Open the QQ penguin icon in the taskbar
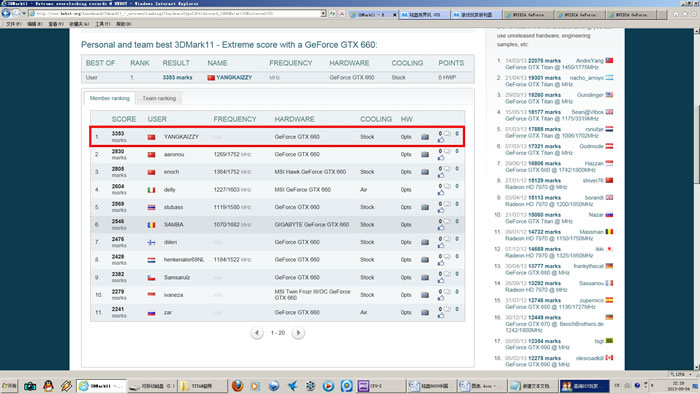Viewport: 700px width, 394px height. [x=49, y=386]
